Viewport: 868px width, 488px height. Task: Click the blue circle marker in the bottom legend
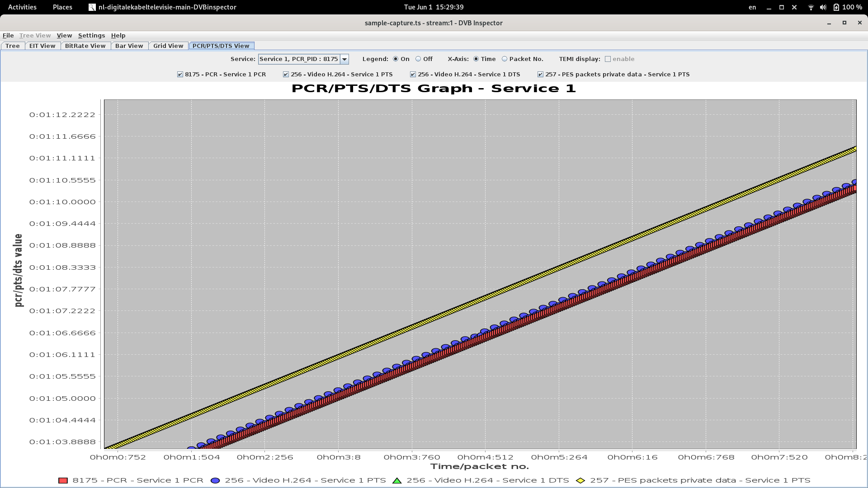(x=215, y=480)
